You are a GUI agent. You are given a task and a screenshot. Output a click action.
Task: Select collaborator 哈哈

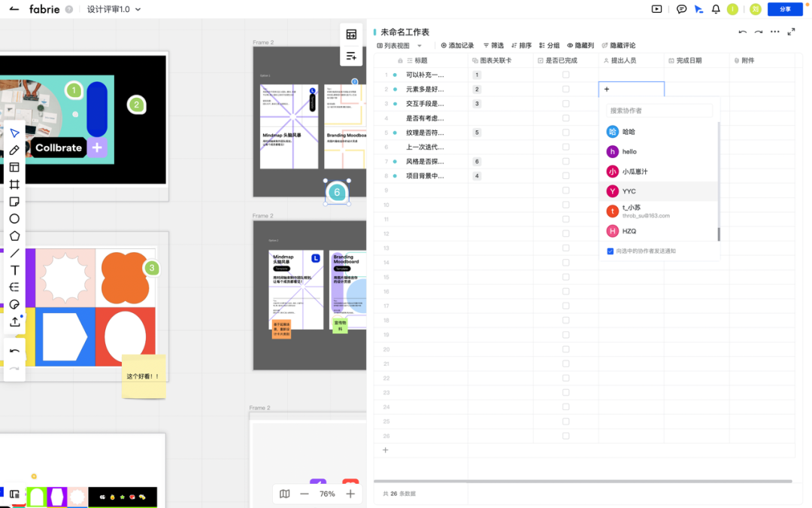(x=659, y=132)
